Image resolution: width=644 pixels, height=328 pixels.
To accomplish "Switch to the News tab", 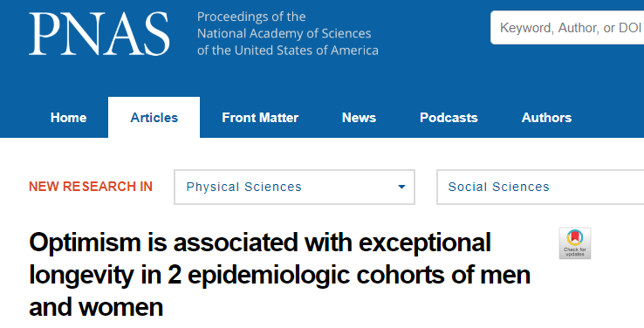I will pyautogui.click(x=359, y=118).
